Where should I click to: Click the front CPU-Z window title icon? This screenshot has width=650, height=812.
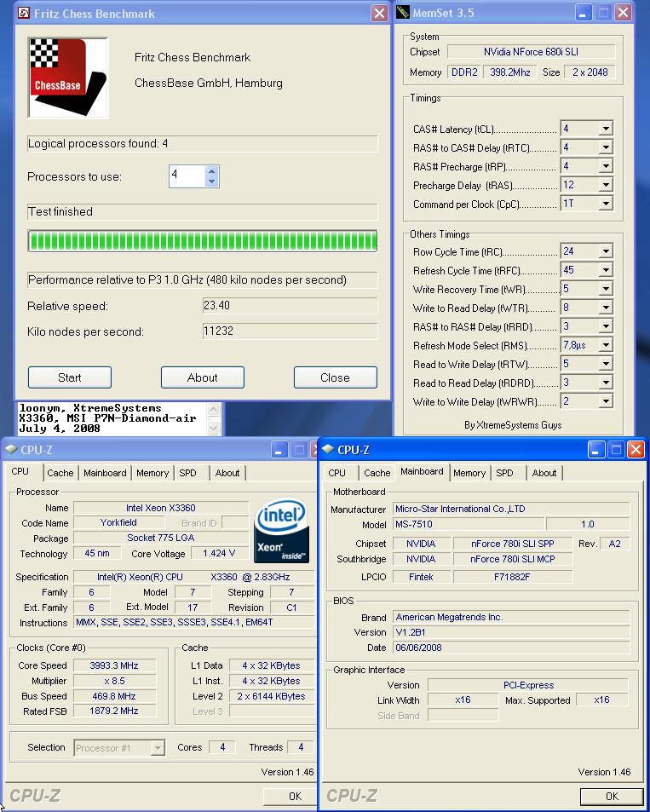tap(328, 450)
